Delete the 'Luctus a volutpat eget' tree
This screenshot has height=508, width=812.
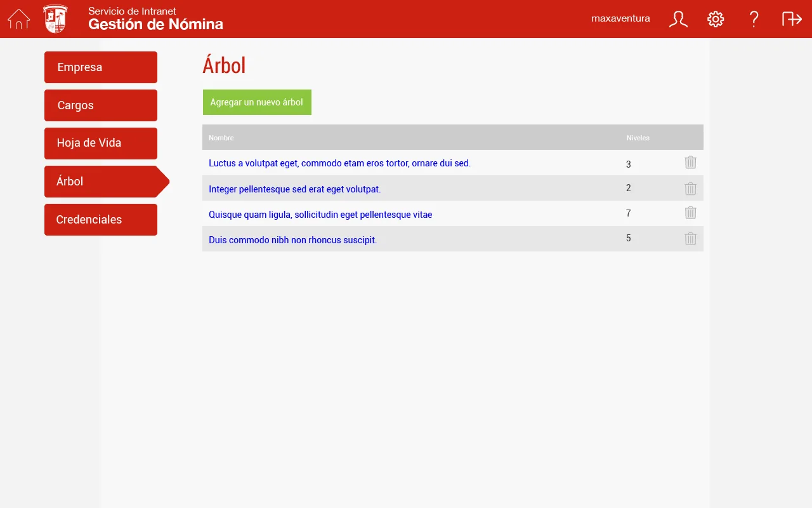pos(691,163)
